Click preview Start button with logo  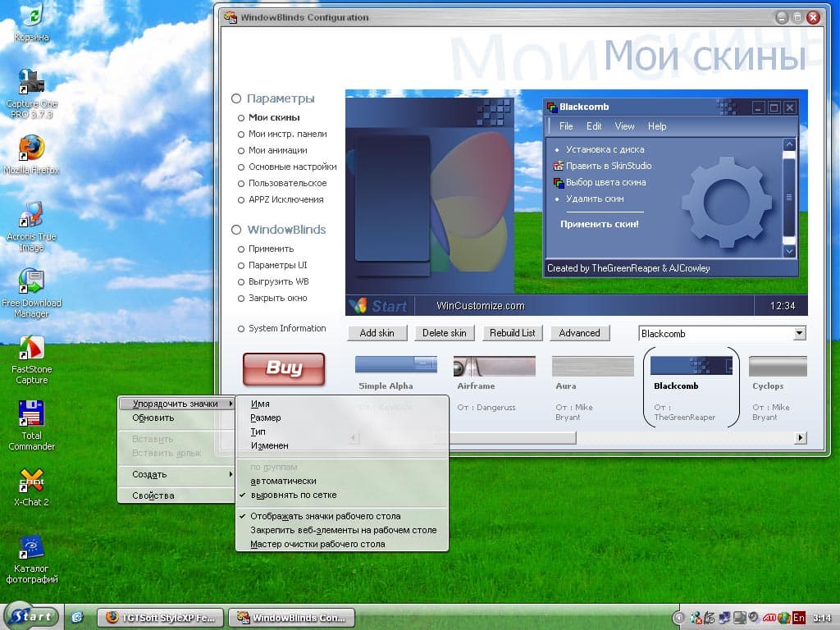378,306
